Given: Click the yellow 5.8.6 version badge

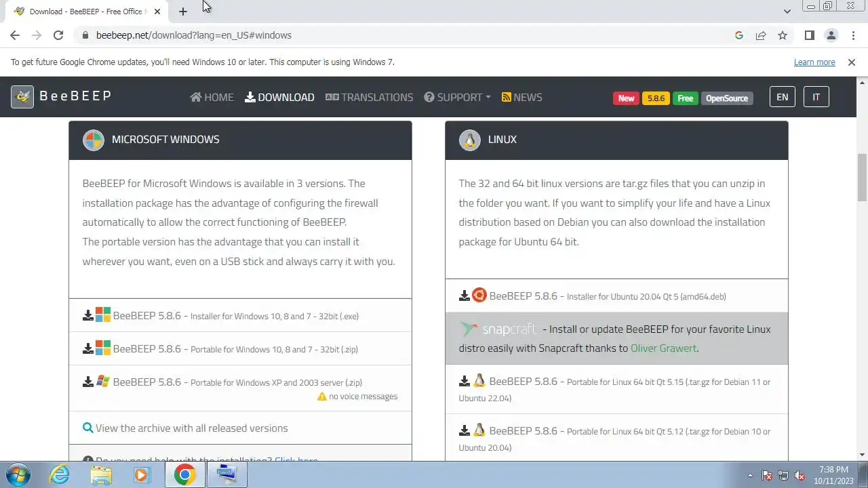Looking at the screenshot, I should 656,98.
